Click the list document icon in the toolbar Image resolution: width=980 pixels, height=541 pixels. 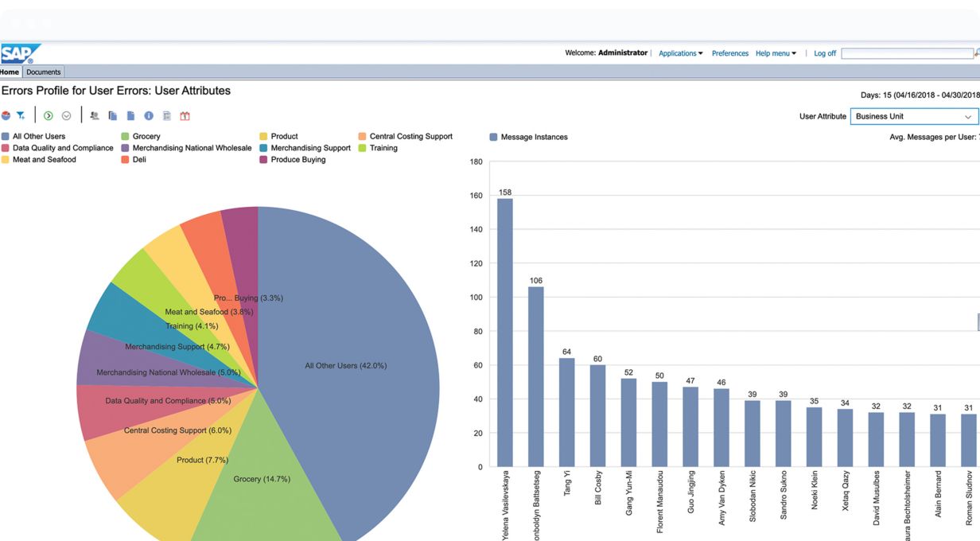167,116
